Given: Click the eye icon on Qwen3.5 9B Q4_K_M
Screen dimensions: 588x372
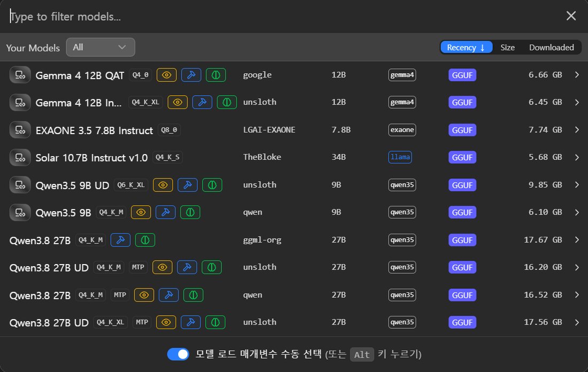Looking at the screenshot, I should pos(141,212).
